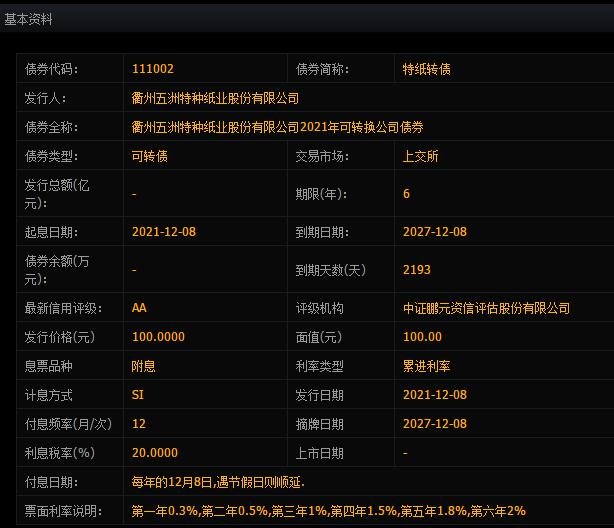Click the 利率类型 label

[x=320, y=366]
